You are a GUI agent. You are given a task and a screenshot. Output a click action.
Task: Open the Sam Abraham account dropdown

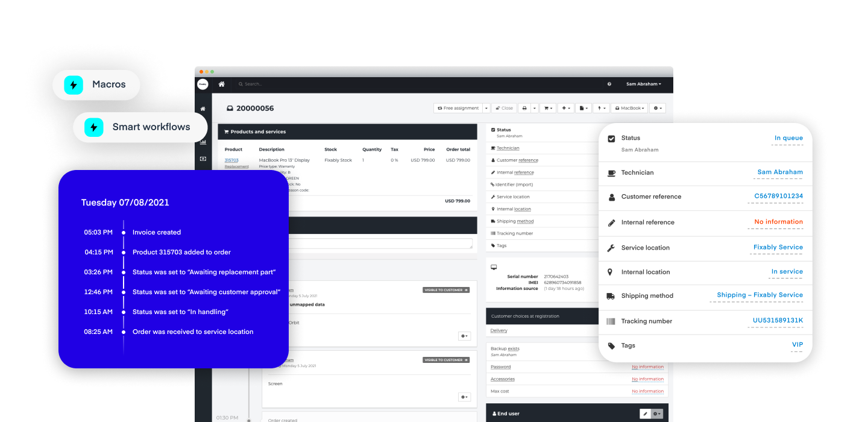pos(643,84)
